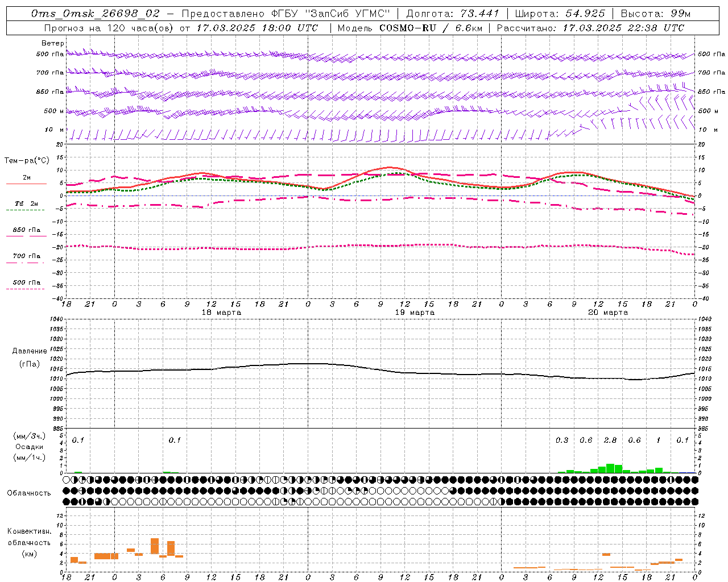This screenshot has height=582, width=728.
Task: Click the 'Осадки' precipitation label
Action: click(x=29, y=447)
